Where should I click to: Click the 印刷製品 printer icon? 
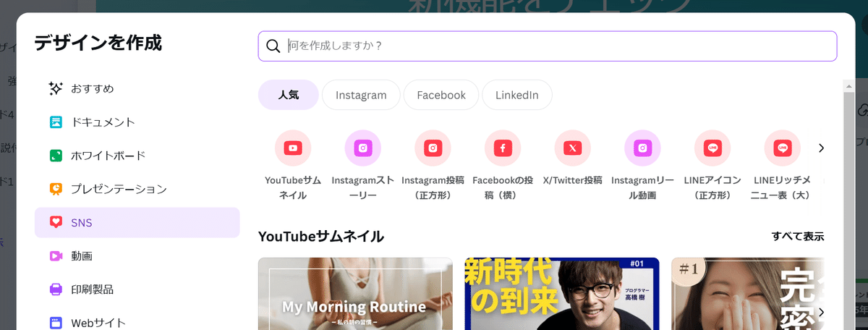pyautogui.click(x=56, y=289)
